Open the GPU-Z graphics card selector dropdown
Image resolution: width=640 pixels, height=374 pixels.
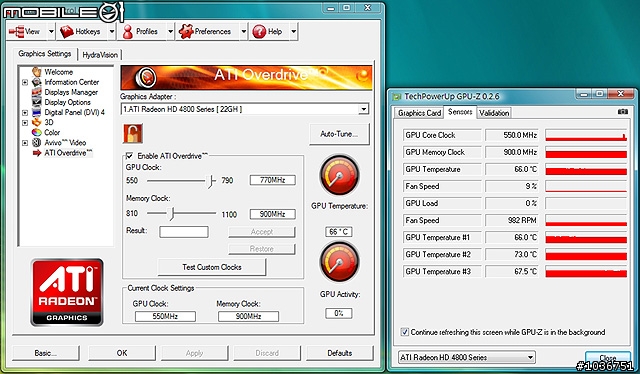530,357
